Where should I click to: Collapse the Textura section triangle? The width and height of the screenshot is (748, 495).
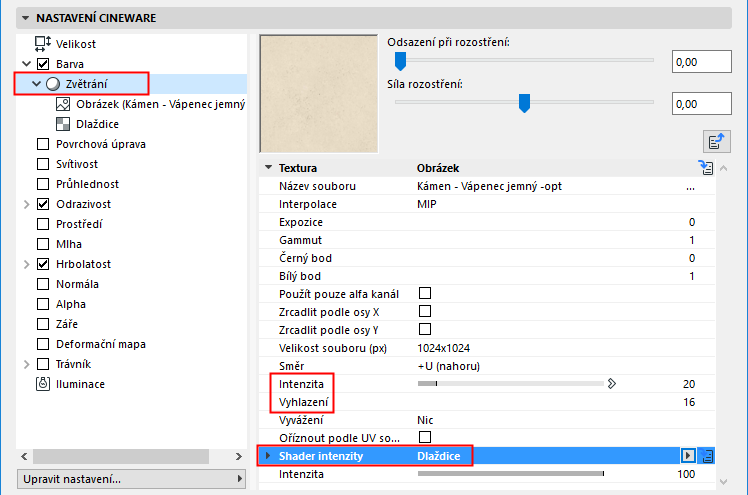coord(269,167)
